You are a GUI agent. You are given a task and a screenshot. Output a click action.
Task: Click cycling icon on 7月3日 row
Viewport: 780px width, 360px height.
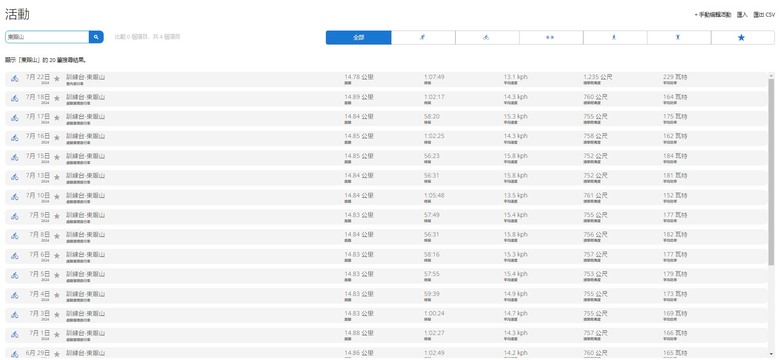point(15,315)
